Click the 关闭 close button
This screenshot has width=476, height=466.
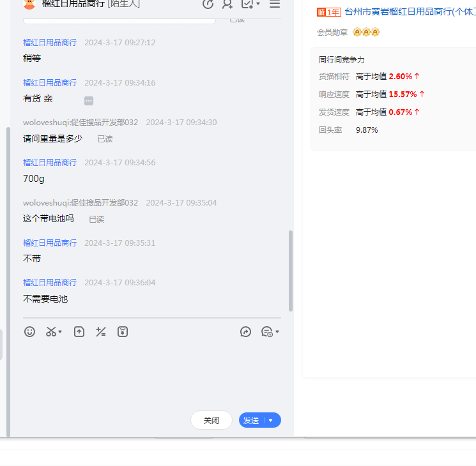click(x=211, y=421)
